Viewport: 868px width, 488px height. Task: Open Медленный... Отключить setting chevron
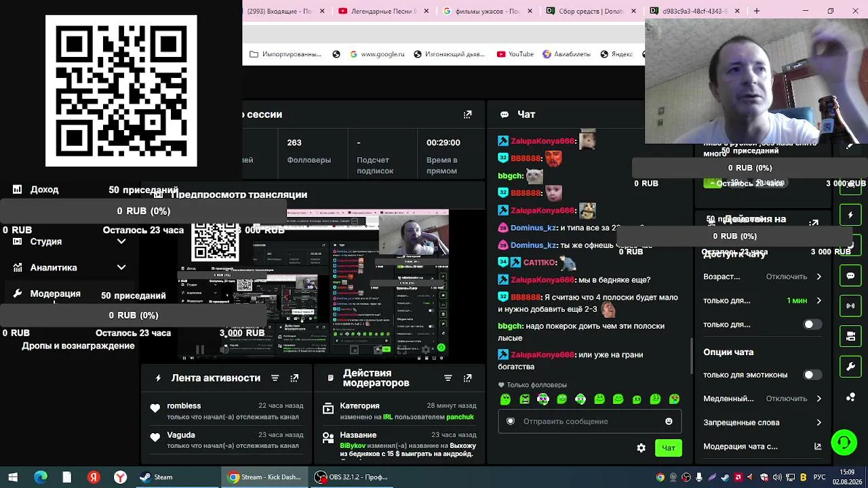818,399
